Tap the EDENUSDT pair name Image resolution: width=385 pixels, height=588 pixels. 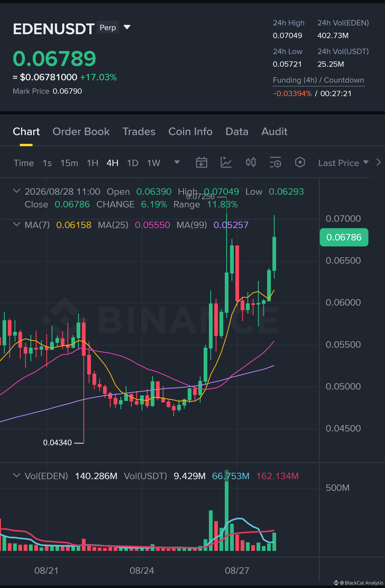tap(54, 29)
